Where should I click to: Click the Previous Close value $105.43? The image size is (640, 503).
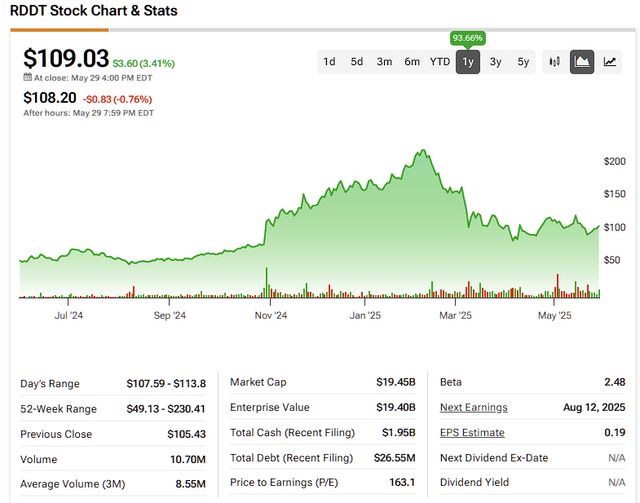point(187,434)
